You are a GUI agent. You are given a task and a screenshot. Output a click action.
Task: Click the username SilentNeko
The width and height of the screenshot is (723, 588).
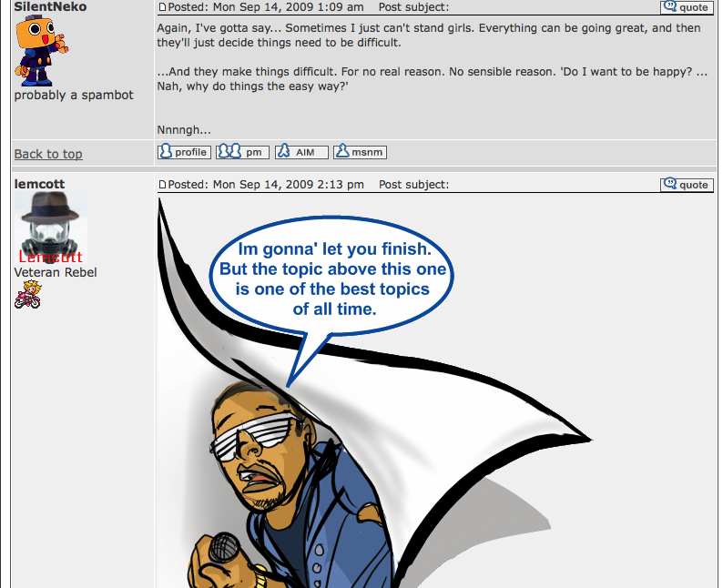(x=50, y=7)
